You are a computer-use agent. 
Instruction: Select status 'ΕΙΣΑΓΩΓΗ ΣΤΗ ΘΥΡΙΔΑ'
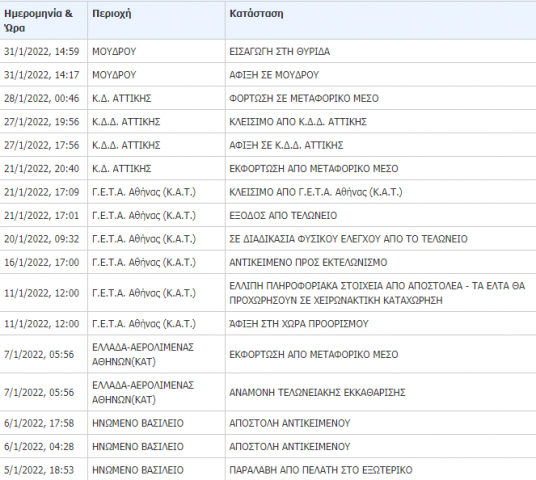tap(280, 51)
